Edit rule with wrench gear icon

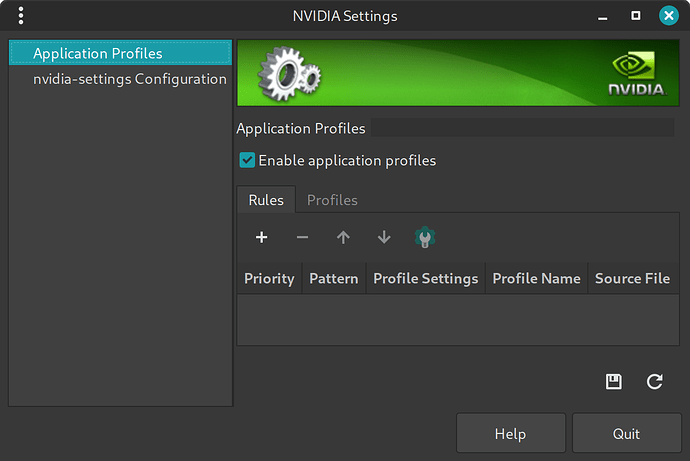pos(425,238)
